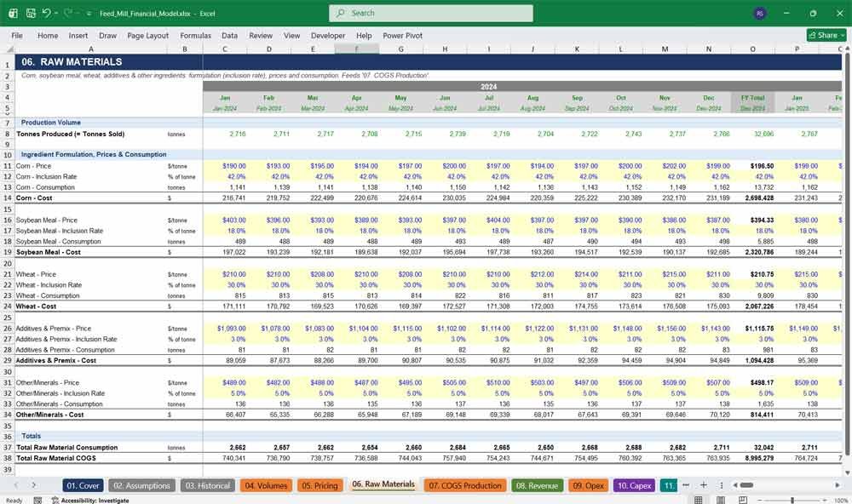Click the Search box in title bar

point(431,13)
